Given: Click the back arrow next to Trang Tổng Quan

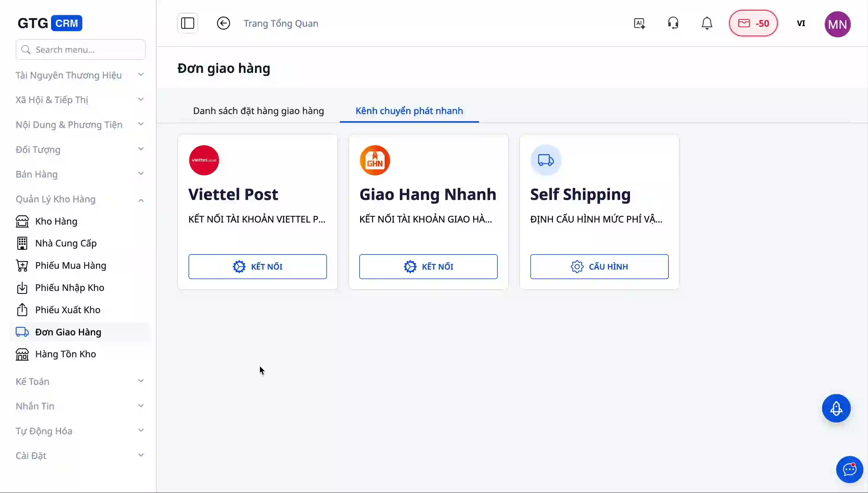Looking at the screenshot, I should tap(223, 23).
